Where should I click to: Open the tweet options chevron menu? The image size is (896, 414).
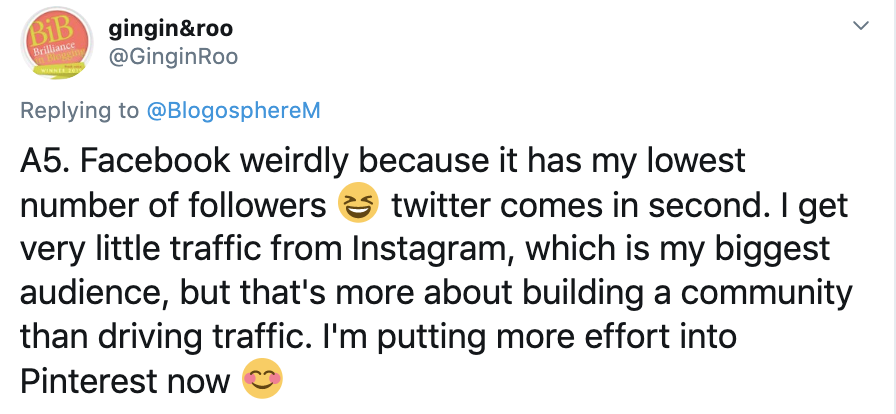pos(859,24)
